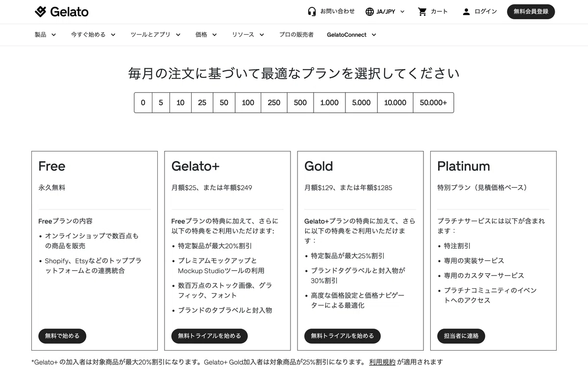Select 5.000 monthly orders
588x383 pixels.
[361, 102]
